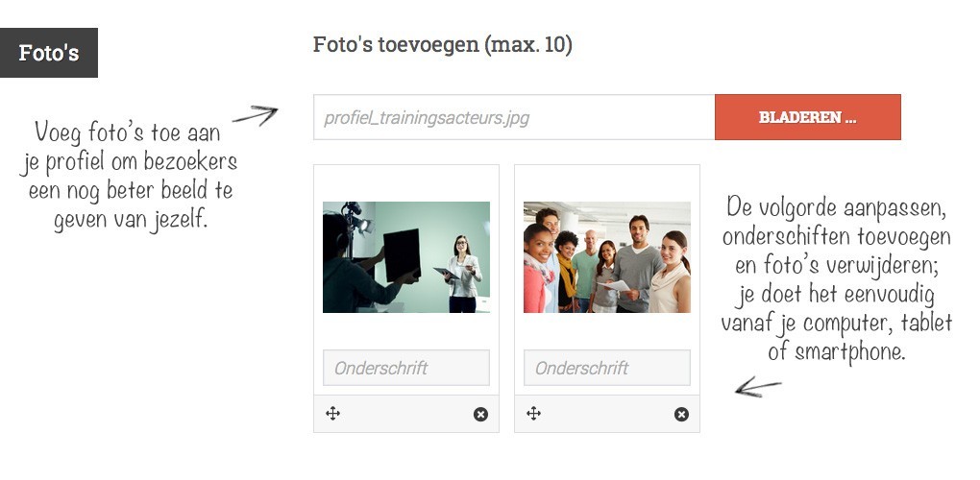Click the hand-drawn arrow pointing at the photo cards
Viewport: 980px width, 480px height.
tap(757, 386)
